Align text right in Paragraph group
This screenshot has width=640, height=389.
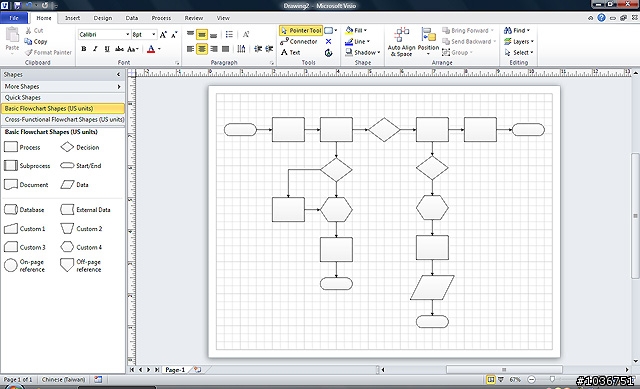213,49
